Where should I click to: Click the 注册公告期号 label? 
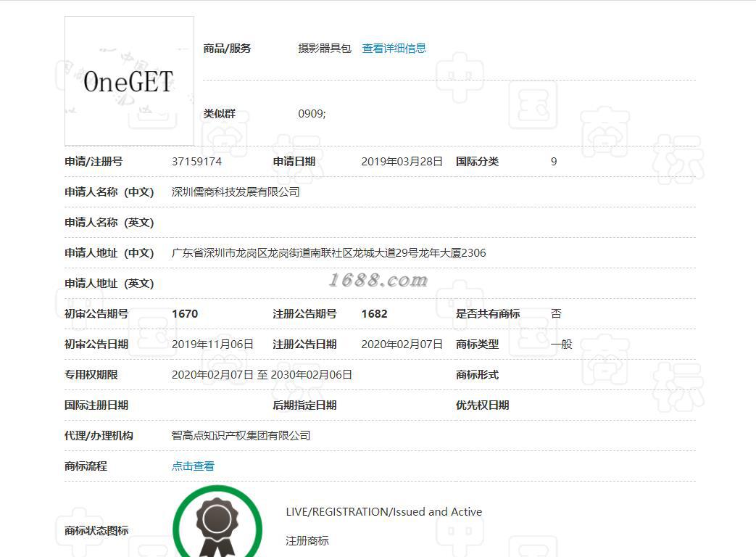pyautogui.click(x=304, y=314)
